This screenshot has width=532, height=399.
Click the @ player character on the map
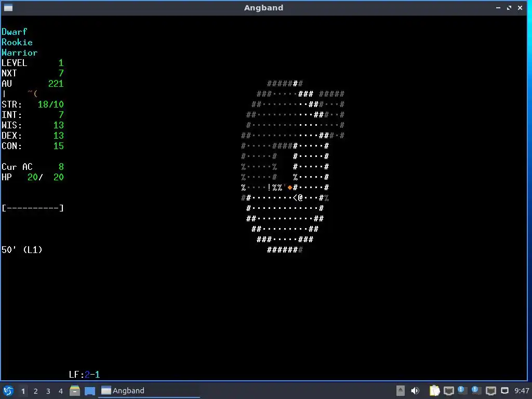pos(300,198)
